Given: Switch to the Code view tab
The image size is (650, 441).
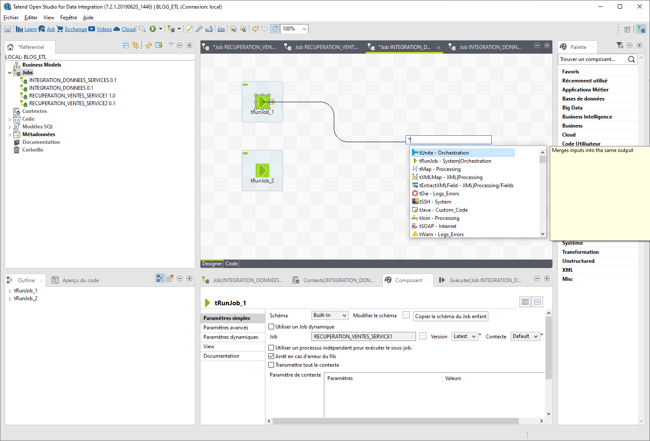Looking at the screenshot, I should [231, 264].
